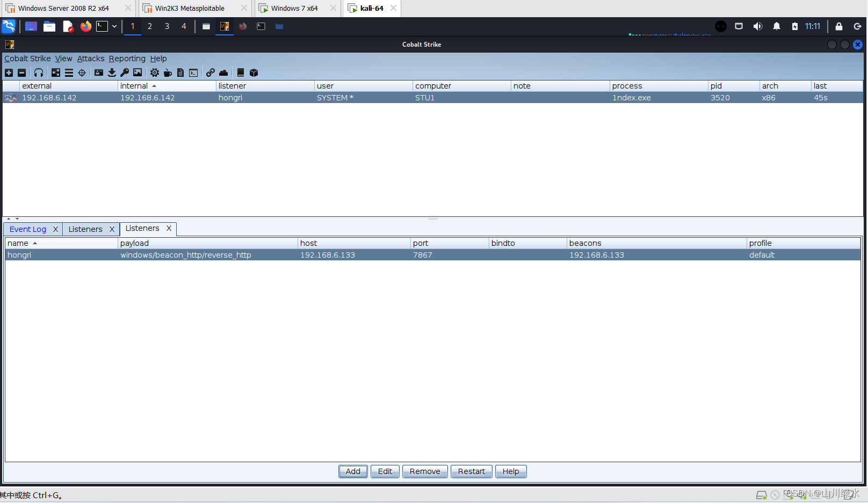Click the Restart listener button
The image size is (868, 503).
472,471
